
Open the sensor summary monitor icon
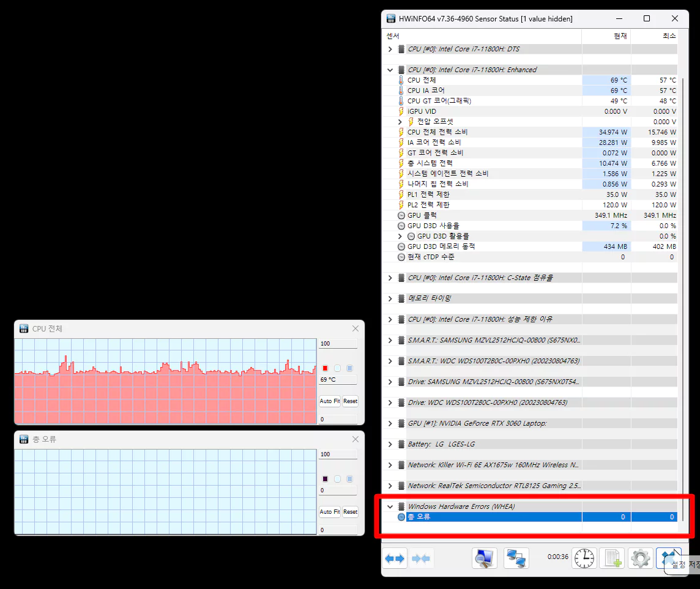(x=485, y=558)
